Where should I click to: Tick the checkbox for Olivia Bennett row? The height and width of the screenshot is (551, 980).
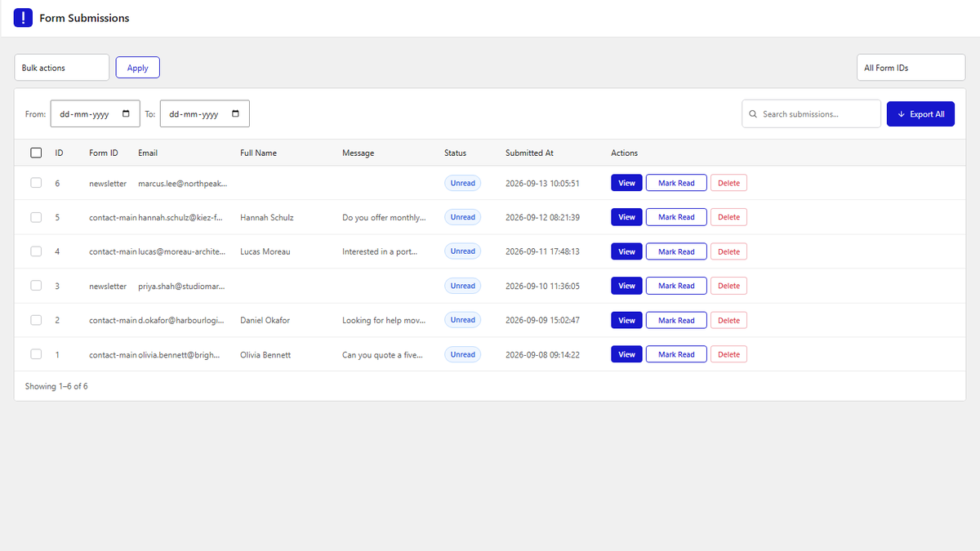point(36,354)
